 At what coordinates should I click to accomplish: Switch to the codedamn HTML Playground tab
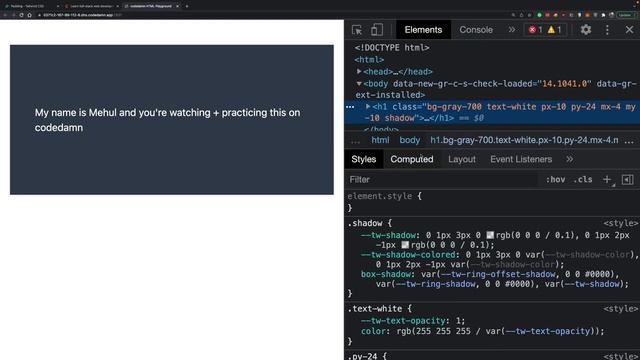(151, 6)
